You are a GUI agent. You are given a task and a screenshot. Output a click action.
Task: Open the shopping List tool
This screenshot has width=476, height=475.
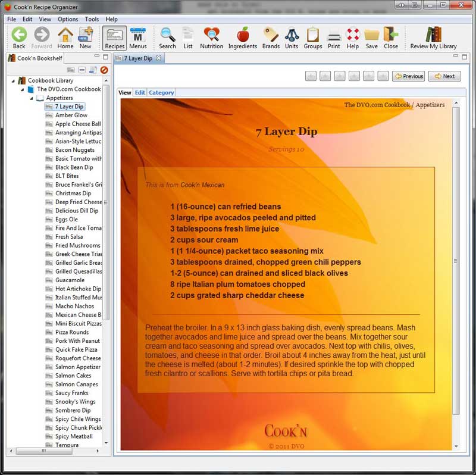(188, 38)
